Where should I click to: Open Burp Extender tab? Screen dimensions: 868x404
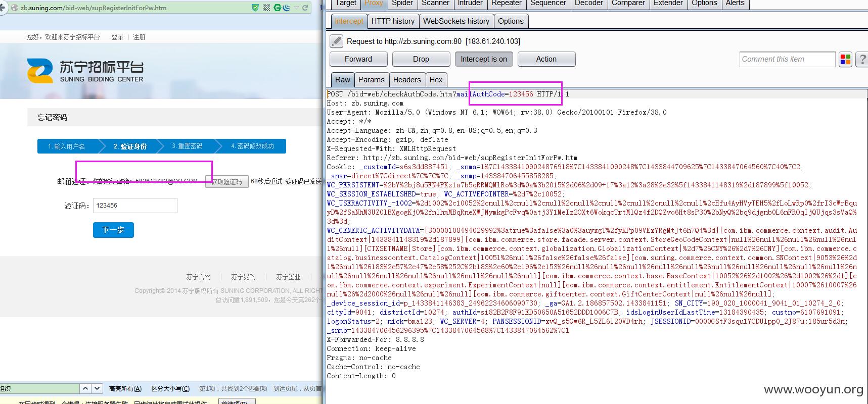click(668, 4)
